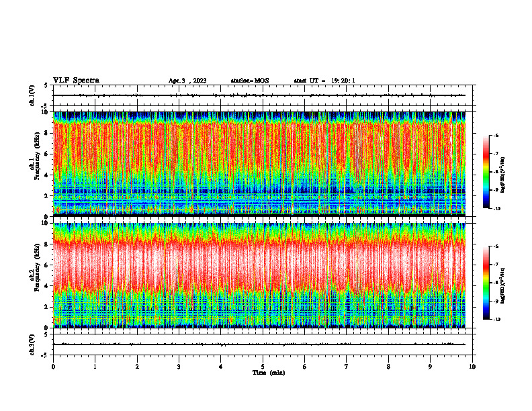Screen dimensions: 532x411
Task: Click the 'Time (min)' x-axis label
Action: point(269,373)
